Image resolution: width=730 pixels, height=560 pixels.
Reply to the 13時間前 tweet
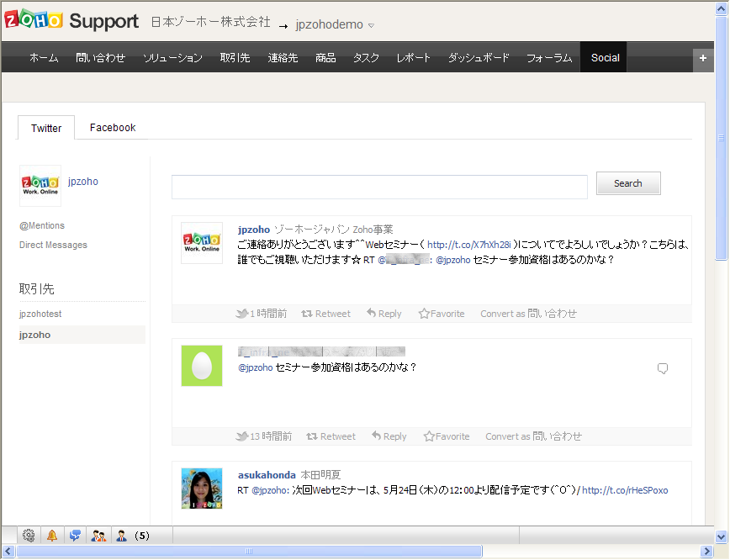tap(389, 436)
